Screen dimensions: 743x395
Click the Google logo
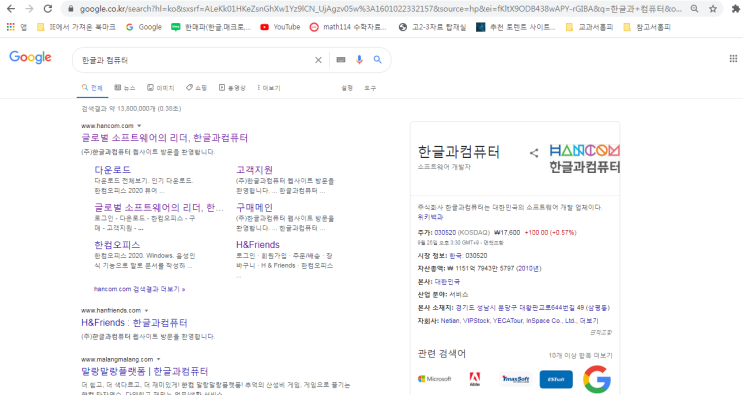coord(30,57)
